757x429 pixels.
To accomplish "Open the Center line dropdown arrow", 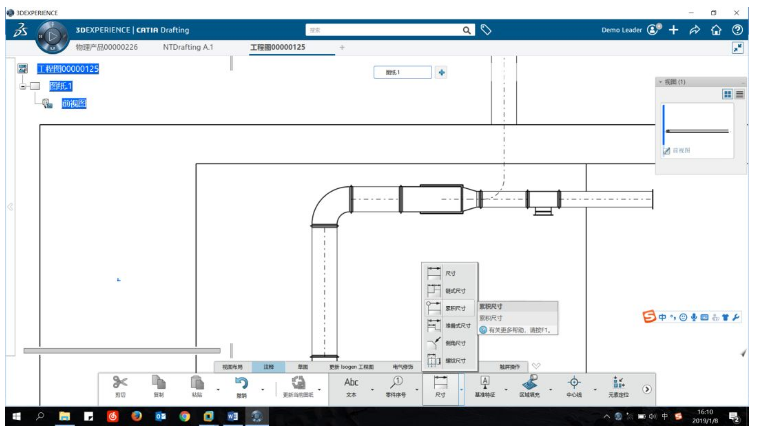I will [x=595, y=389].
